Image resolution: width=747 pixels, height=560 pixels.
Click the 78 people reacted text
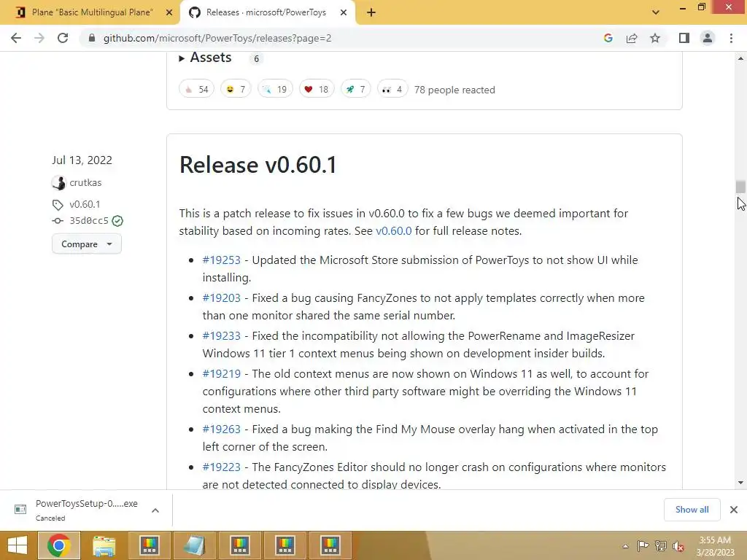pyautogui.click(x=454, y=90)
